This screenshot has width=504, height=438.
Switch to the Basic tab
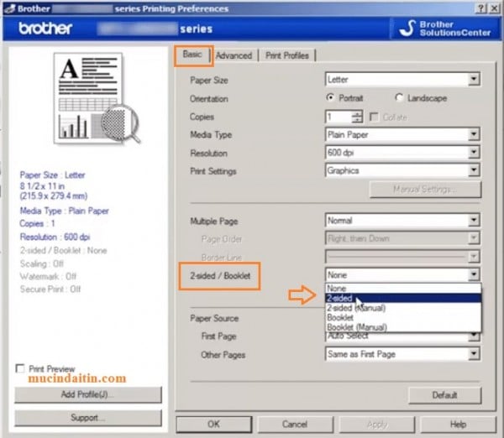[192, 55]
